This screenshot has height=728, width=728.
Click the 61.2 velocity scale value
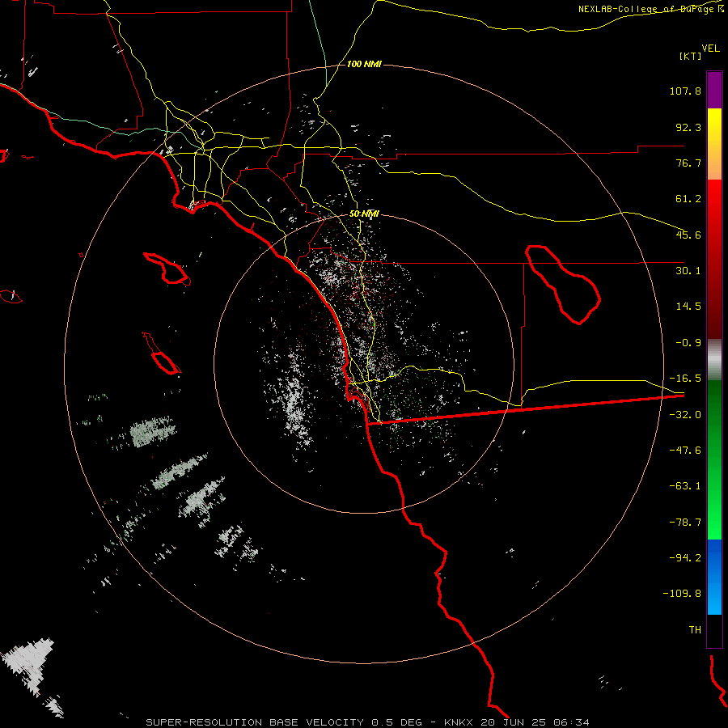click(688, 199)
